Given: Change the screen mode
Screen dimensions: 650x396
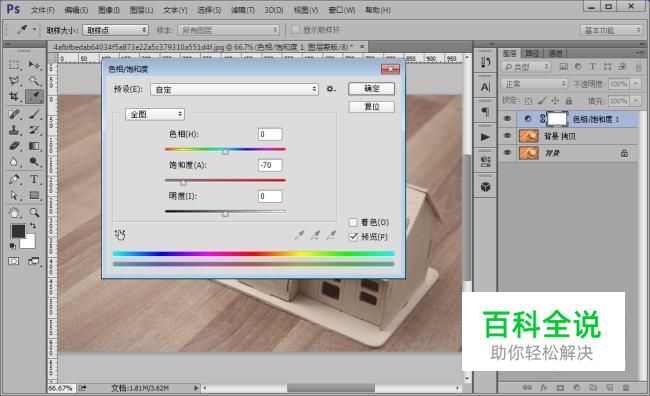Looking at the screenshot, I should tap(34, 261).
